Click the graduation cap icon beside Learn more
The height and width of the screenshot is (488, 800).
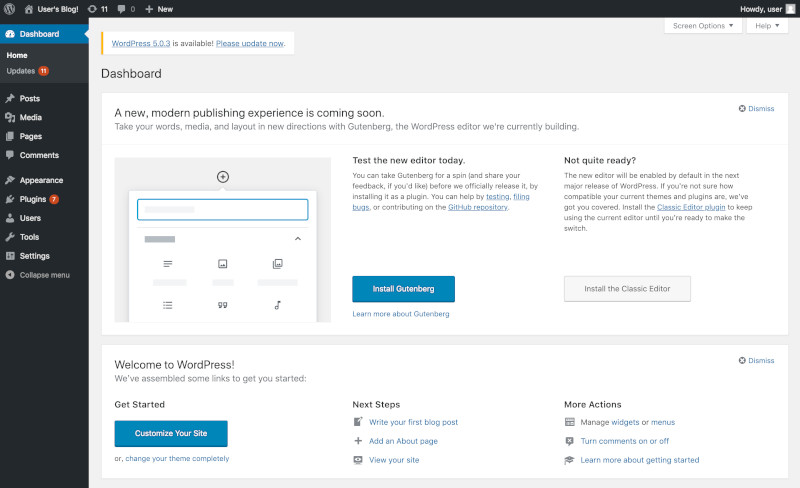click(x=569, y=460)
